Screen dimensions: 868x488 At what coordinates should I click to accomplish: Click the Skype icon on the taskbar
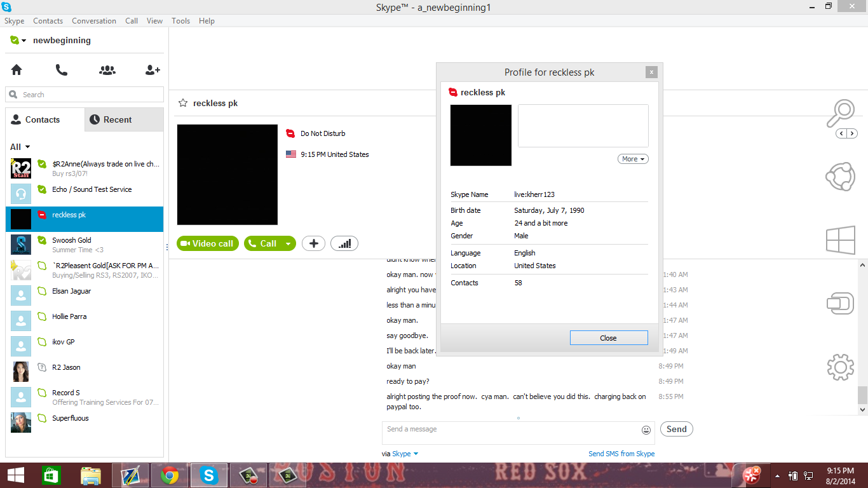click(208, 475)
